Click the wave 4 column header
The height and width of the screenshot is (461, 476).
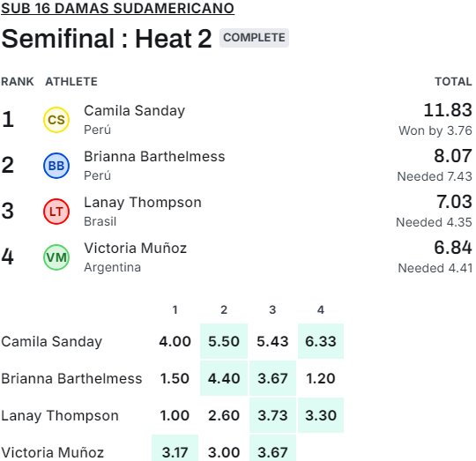click(x=321, y=309)
